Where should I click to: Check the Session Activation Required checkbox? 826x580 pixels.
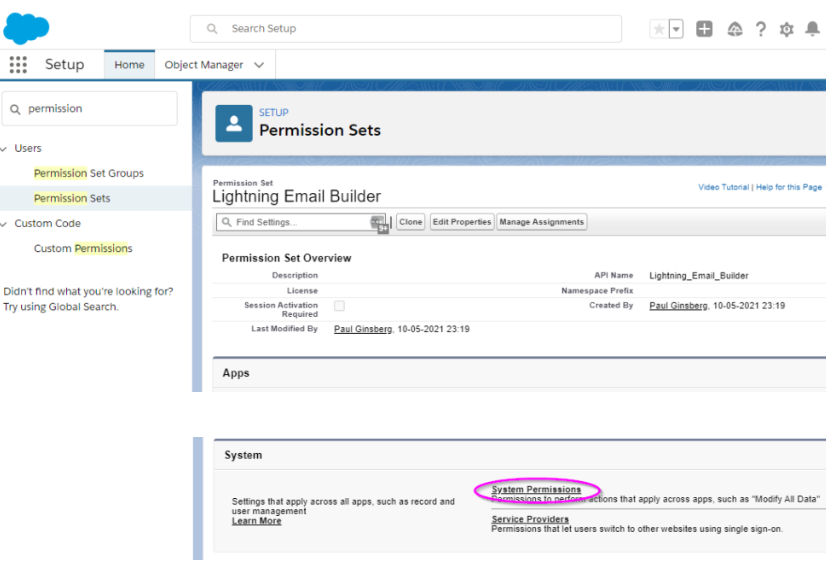(337, 307)
